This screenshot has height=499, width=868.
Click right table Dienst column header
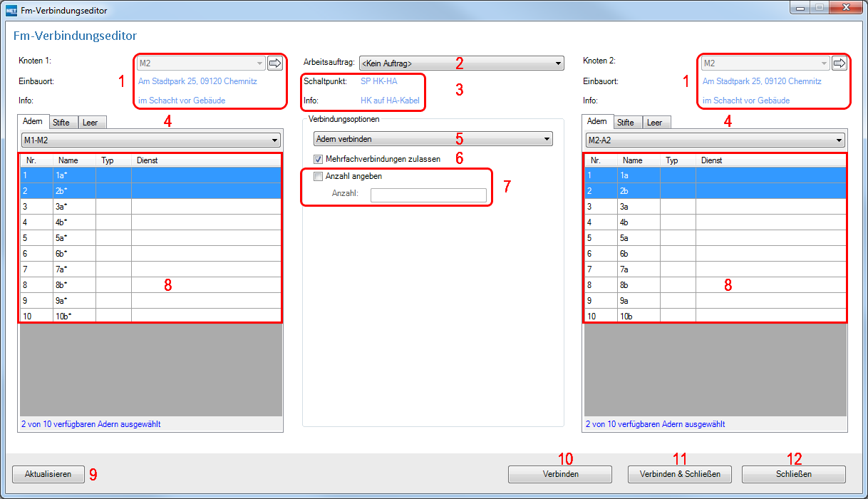[771, 160]
